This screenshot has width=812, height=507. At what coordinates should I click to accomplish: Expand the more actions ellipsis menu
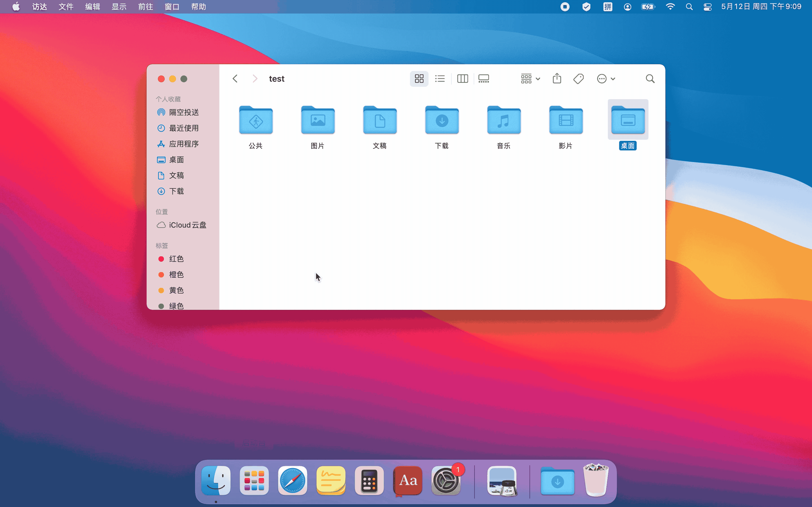[606, 79]
